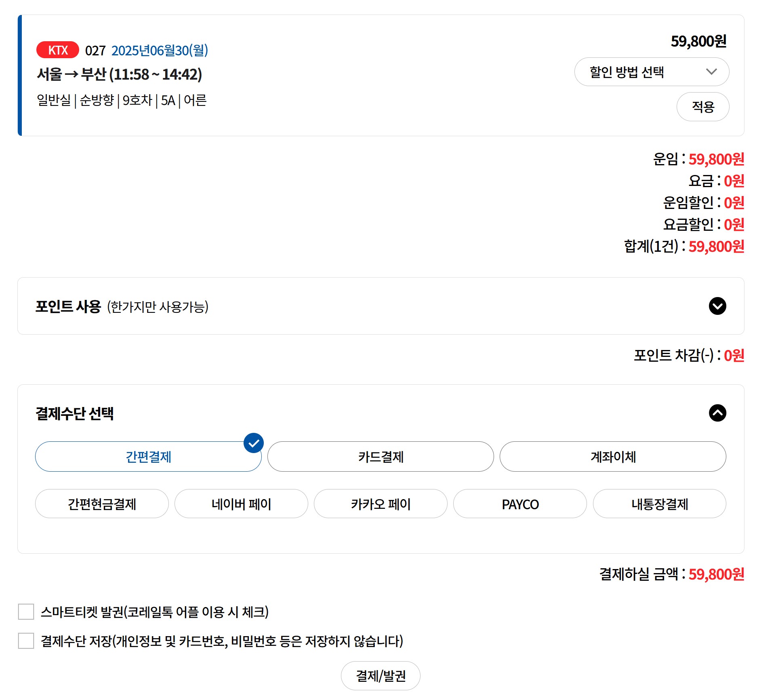Viewport: 776px width, 700px height.
Task: Select 카카오 페이 payment method
Action: pyautogui.click(x=381, y=504)
